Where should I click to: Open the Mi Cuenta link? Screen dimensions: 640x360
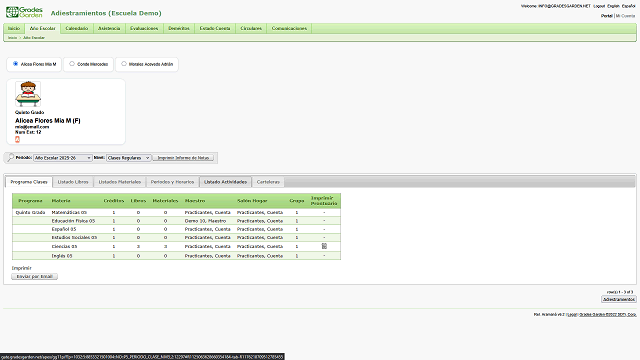625,16
